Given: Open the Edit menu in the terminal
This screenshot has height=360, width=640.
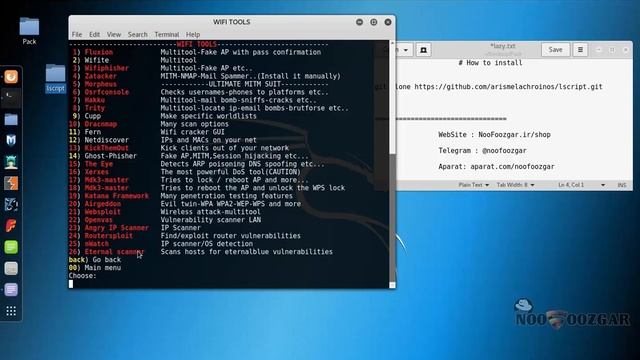Looking at the screenshot, I should (x=94, y=35).
